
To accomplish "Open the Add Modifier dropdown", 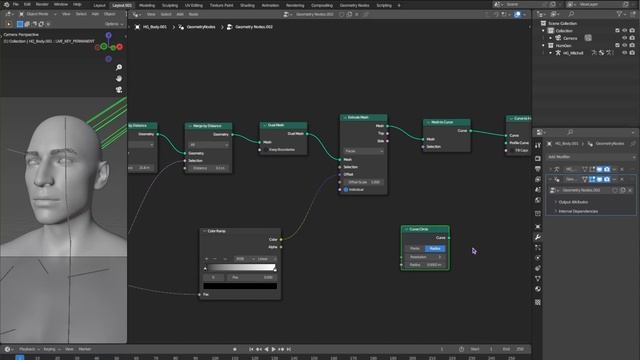I will click(x=591, y=157).
